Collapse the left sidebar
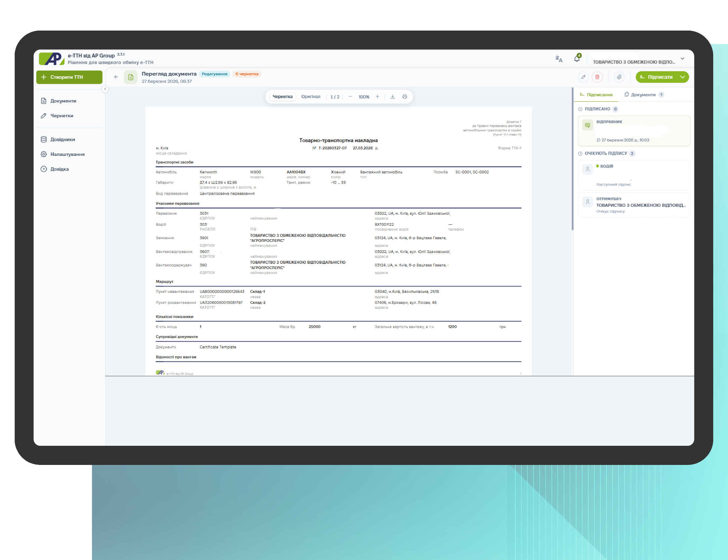728x560 pixels. [x=105, y=89]
